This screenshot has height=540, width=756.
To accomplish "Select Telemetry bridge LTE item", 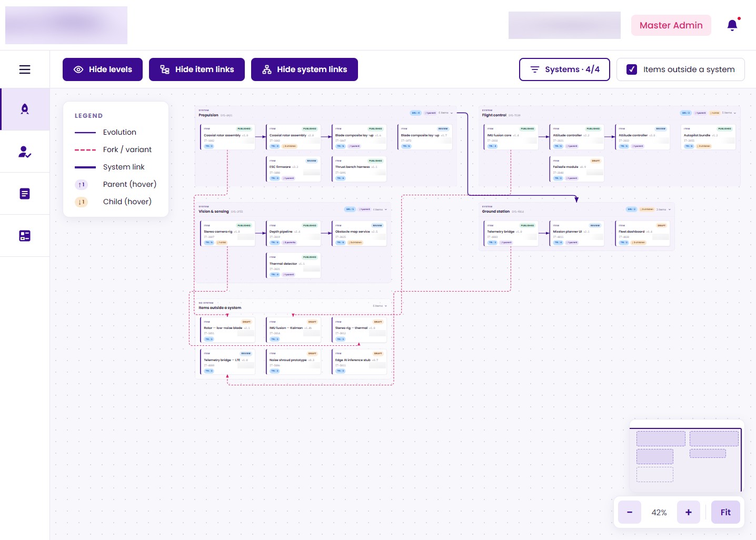I will click(227, 362).
